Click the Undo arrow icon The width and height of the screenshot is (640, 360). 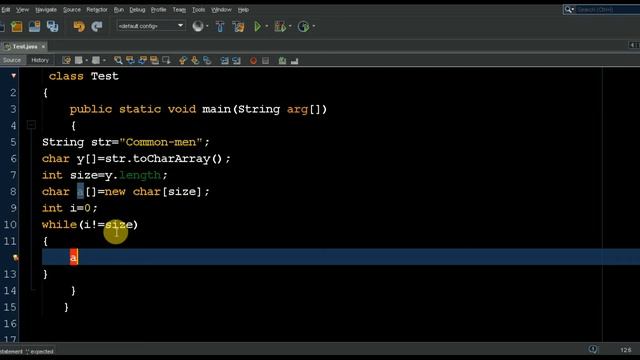[79, 27]
